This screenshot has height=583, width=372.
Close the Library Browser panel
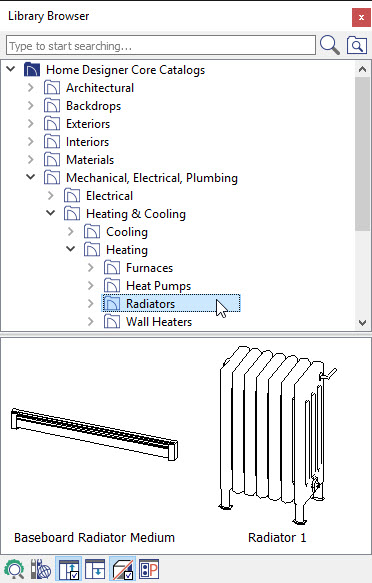point(361,17)
